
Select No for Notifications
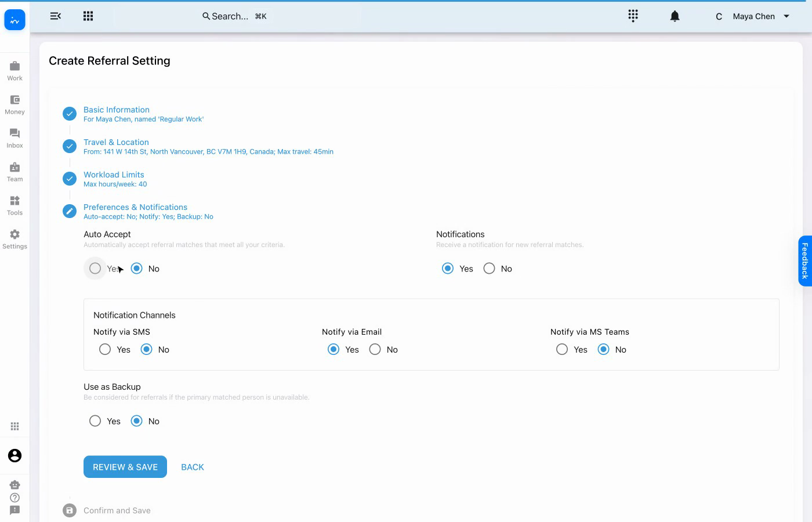489,269
